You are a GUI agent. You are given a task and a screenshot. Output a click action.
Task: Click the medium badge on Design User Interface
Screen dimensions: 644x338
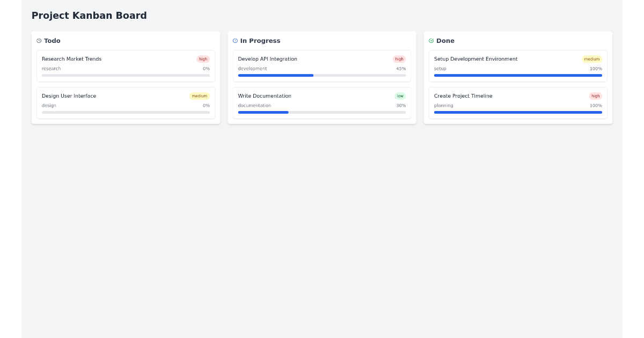tap(199, 96)
